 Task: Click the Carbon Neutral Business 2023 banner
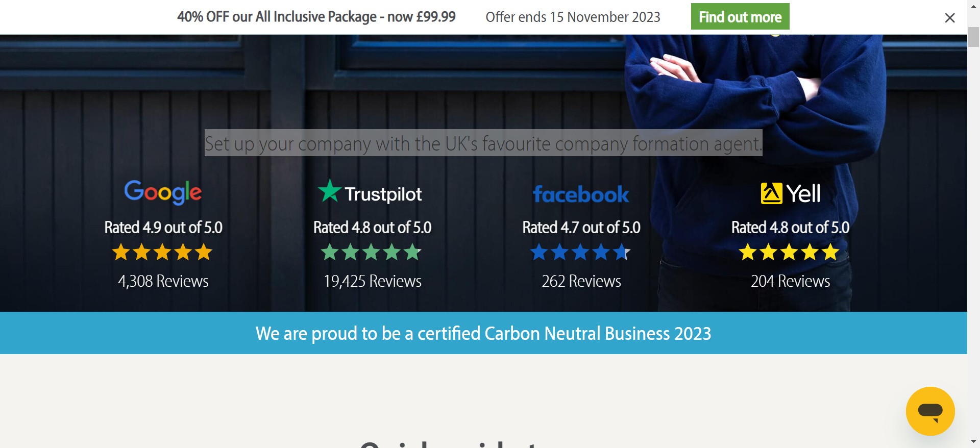tap(483, 333)
